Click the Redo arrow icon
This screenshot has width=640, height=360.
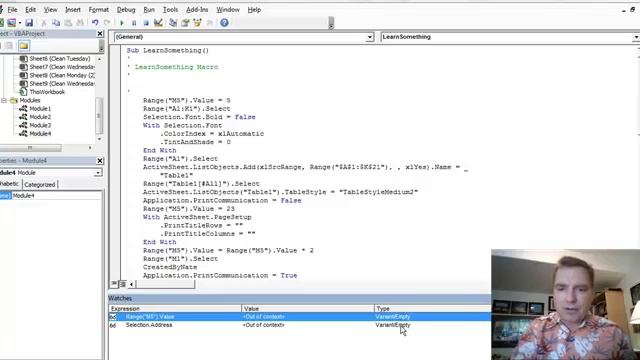click(x=107, y=23)
